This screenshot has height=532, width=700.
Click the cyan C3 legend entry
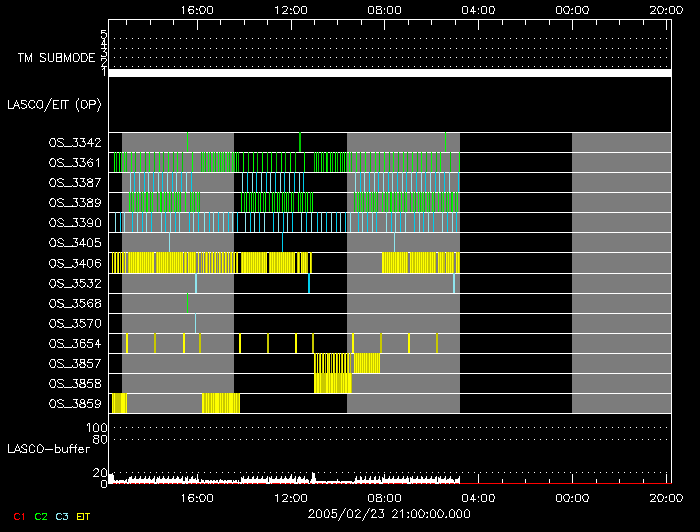click(62, 517)
